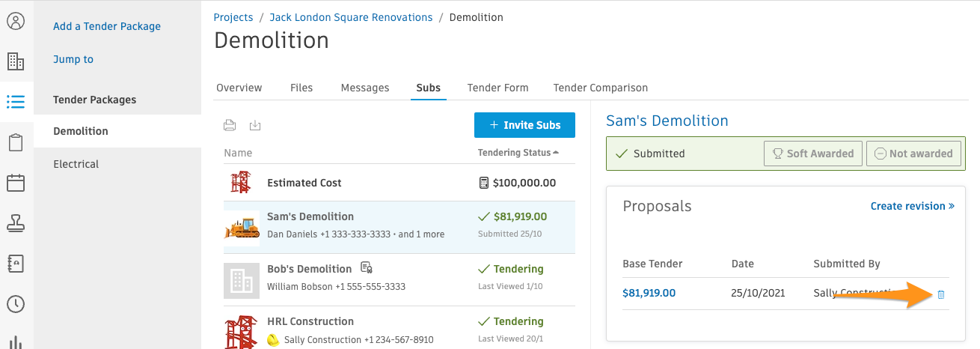Open Jack London Square Renovations breadcrumb
This screenshot has width=980, height=349.
click(351, 16)
